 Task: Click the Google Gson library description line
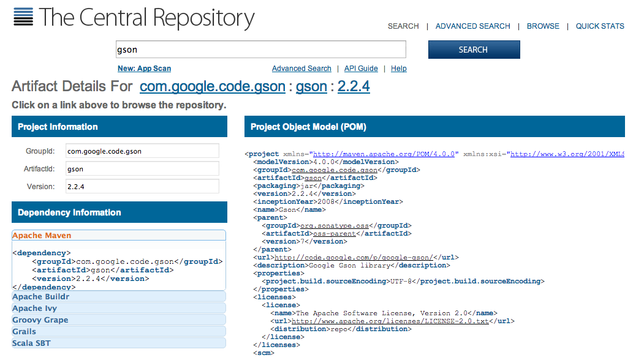[352, 266]
